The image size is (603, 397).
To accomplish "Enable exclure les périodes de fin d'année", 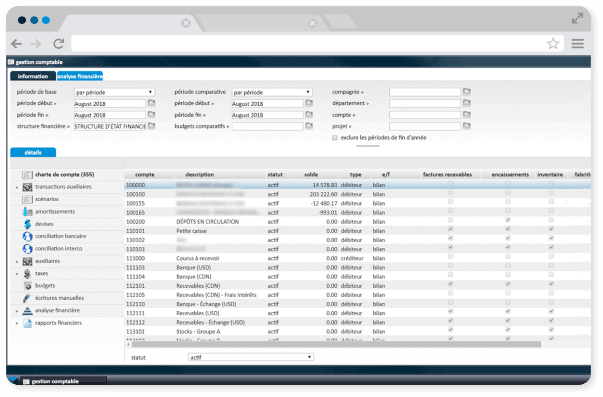I will tap(335, 138).
